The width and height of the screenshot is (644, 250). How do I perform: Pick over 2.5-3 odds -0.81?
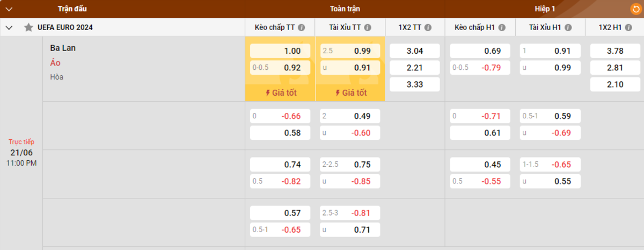[350, 213]
